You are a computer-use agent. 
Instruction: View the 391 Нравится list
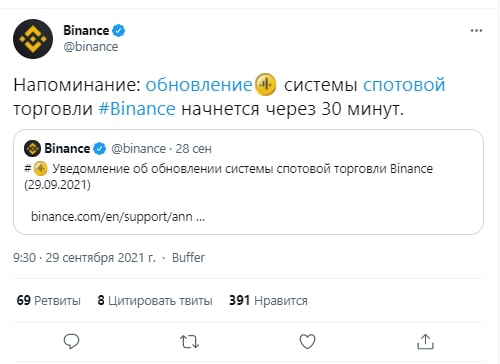click(268, 300)
